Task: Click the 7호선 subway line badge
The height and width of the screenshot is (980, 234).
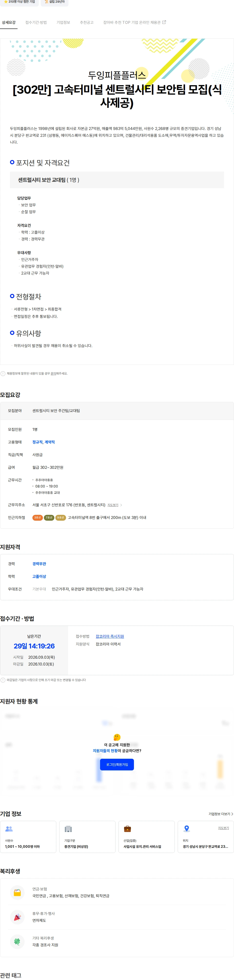Action: click(49, 518)
